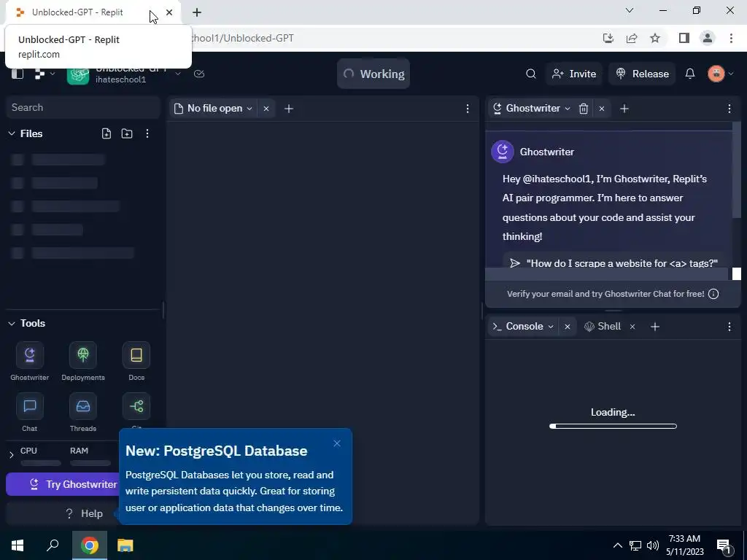Dismiss the PostgreSQL Database popup
747x560 pixels.
[x=337, y=443]
